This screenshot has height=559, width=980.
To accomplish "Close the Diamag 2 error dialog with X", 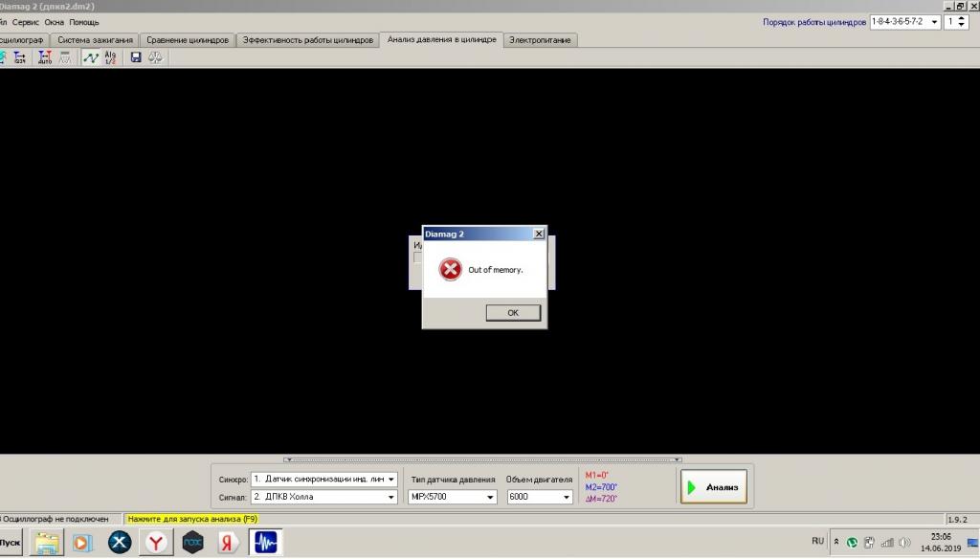I will [x=538, y=234].
